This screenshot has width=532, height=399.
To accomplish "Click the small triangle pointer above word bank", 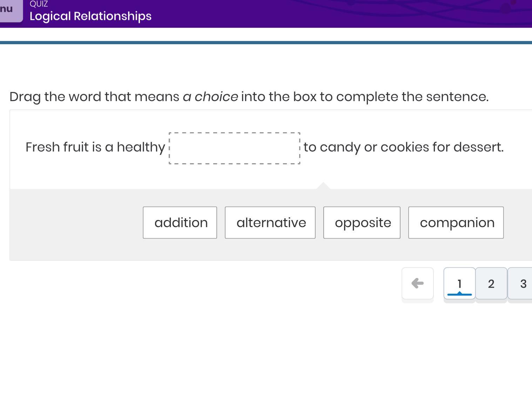I will click(x=323, y=186).
